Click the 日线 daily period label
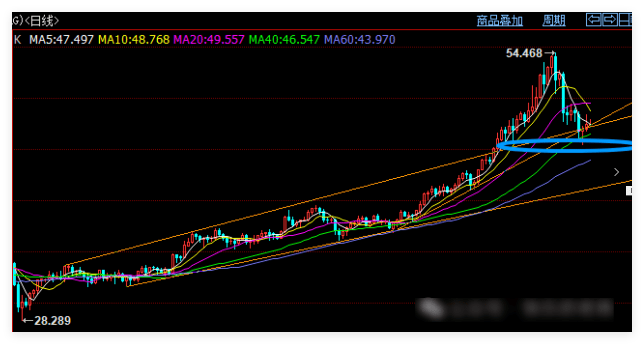644x344 pixels. click(x=42, y=21)
